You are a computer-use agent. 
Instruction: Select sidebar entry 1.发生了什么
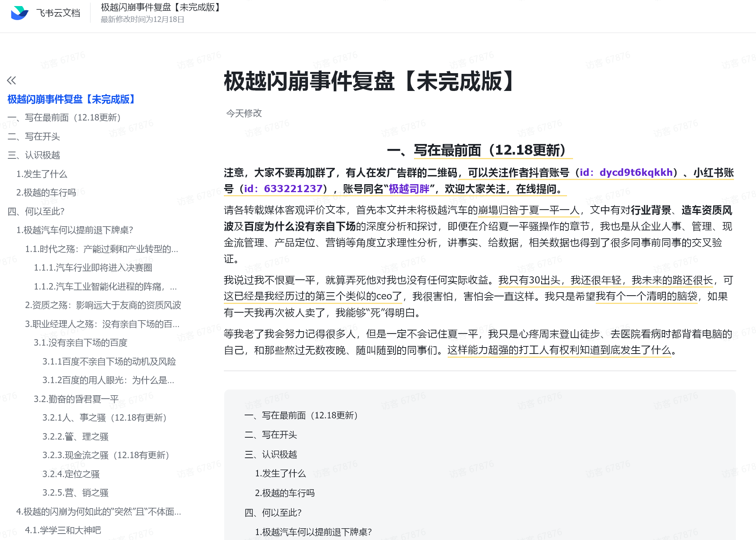42,174
